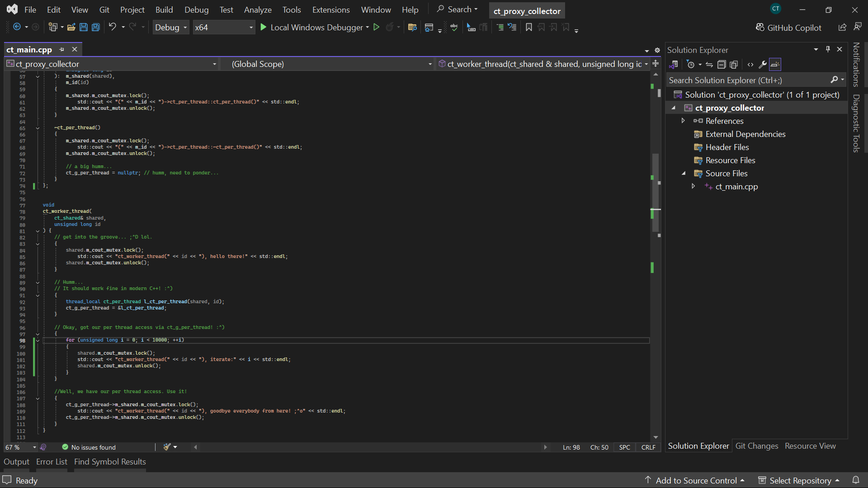The width and height of the screenshot is (868, 488).
Task: Toggle Sync with Active Document arrows
Action: pos(709,65)
